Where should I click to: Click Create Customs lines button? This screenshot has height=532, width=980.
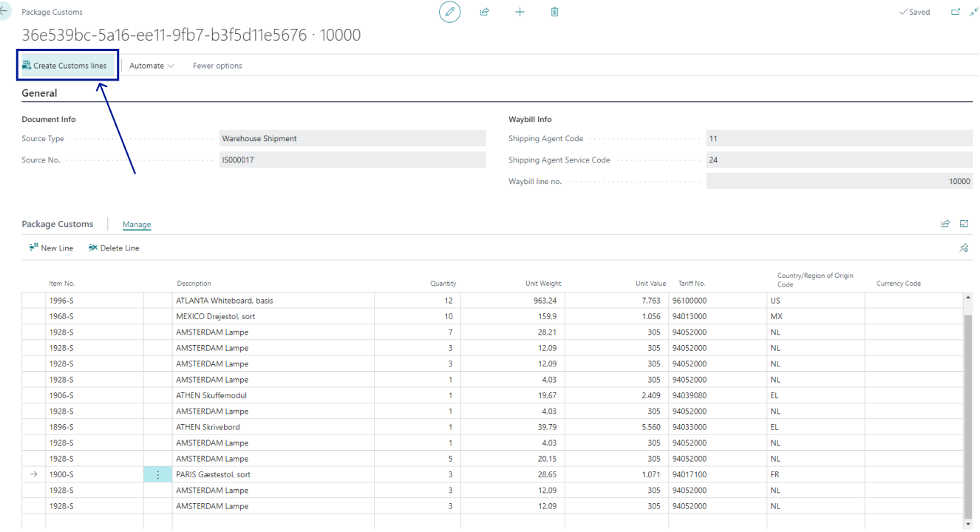65,66
